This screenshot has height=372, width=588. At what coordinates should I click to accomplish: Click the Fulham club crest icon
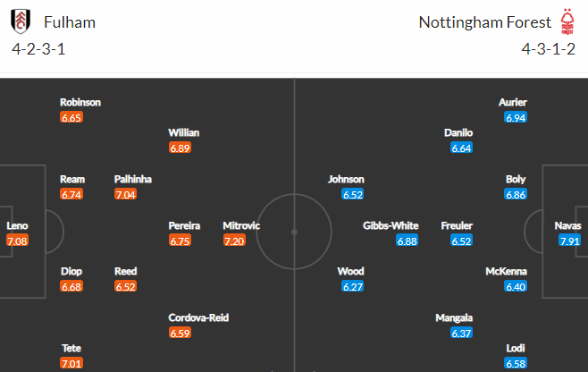tap(21, 21)
